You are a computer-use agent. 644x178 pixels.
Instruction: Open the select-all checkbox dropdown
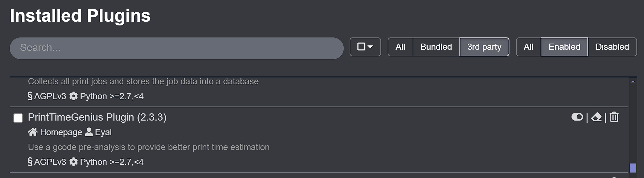[365, 47]
